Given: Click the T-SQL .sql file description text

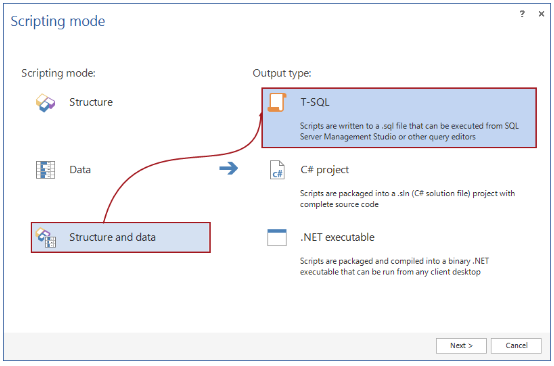Looking at the screenshot, I should [409, 131].
